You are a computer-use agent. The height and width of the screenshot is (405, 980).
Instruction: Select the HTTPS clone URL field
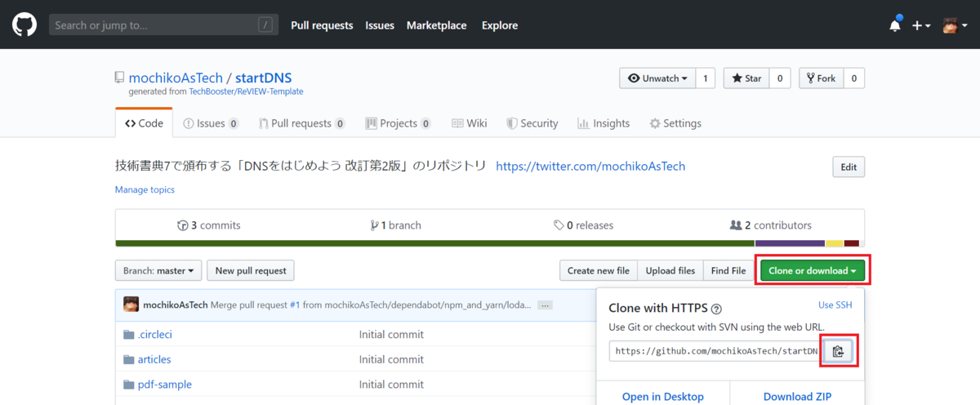coord(715,351)
